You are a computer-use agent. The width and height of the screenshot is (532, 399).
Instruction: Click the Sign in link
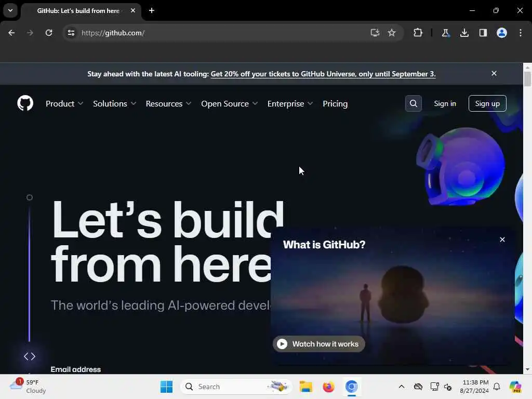(x=445, y=103)
